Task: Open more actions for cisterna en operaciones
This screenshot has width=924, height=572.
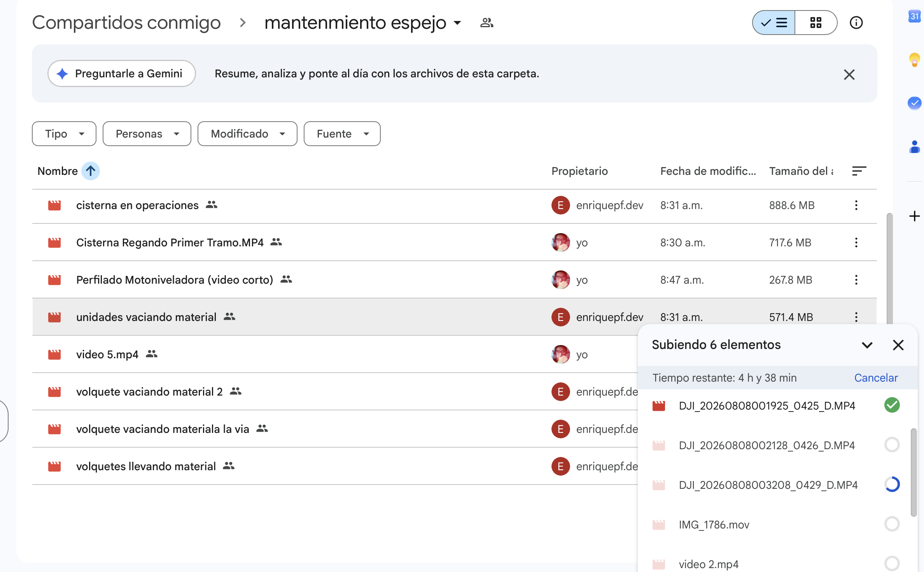Action: click(x=856, y=205)
